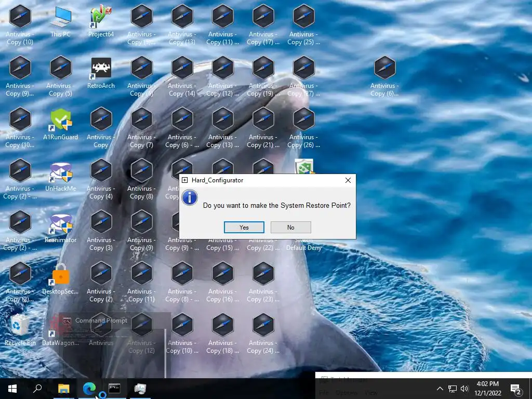532x399 pixels.
Task: Select Antivirus - Copy (19) icon
Action: click(x=263, y=77)
